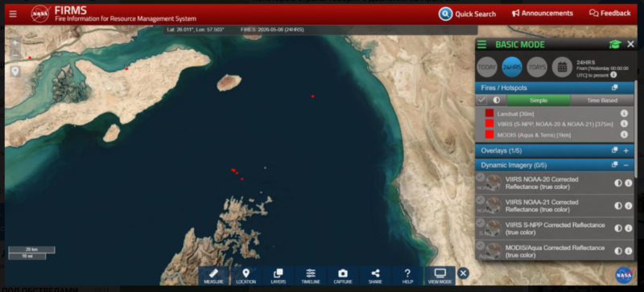644x292 pixels.
Task: Open Announcements
Action: click(x=542, y=13)
